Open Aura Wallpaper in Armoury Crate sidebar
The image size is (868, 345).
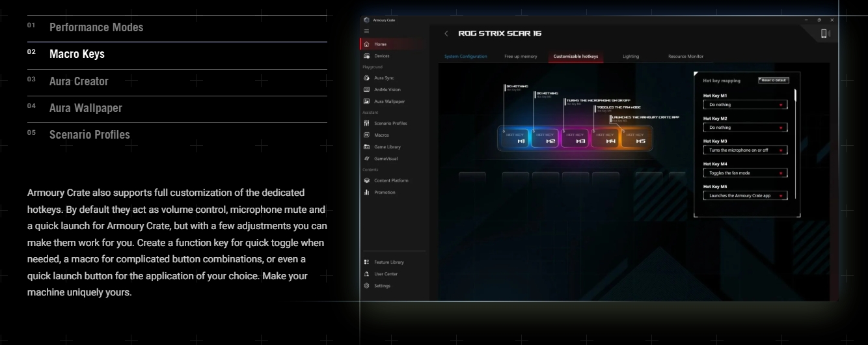click(x=385, y=102)
